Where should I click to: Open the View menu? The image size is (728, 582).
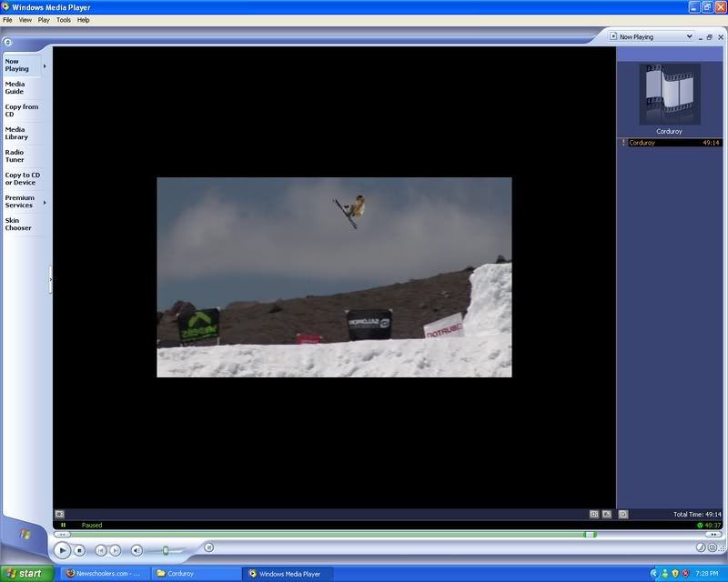click(x=25, y=20)
